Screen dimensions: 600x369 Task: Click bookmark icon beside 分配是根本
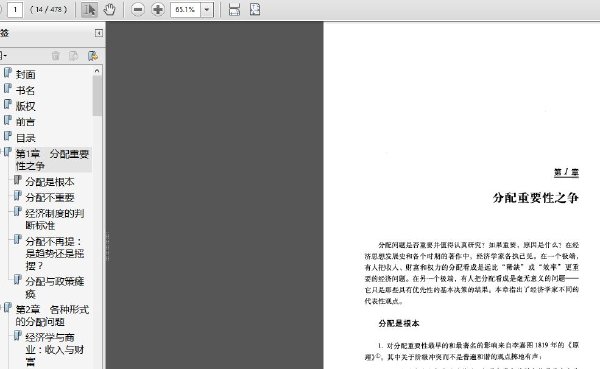[18, 180]
